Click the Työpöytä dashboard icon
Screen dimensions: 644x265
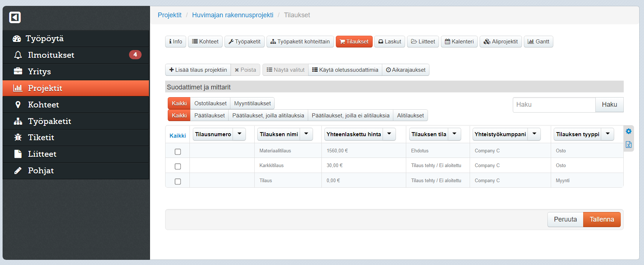[17, 39]
